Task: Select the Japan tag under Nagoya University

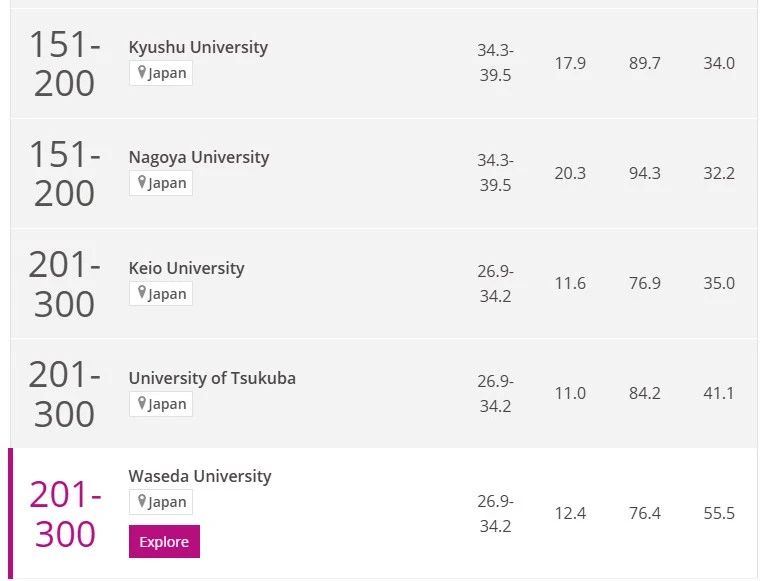Action: coord(161,183)
